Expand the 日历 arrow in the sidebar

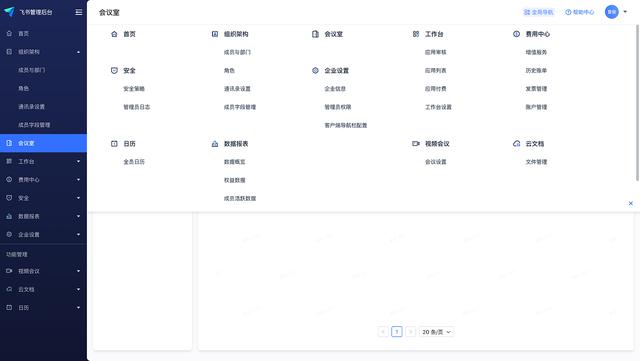point(78,308)
